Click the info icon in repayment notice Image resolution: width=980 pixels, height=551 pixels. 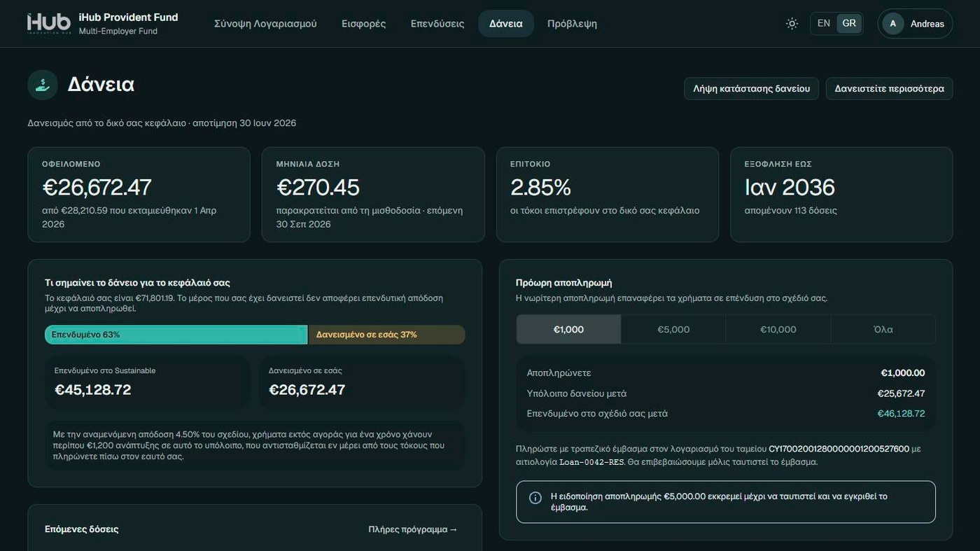535,498
